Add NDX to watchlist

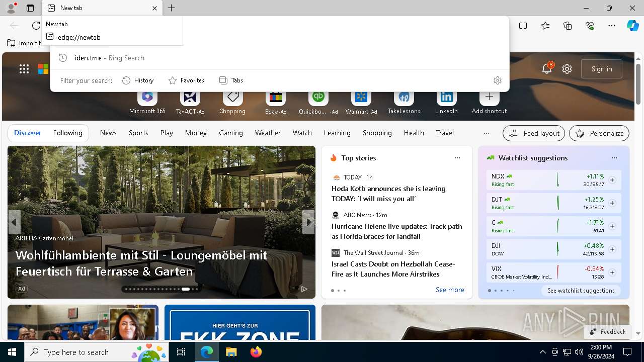pos(612,180)
